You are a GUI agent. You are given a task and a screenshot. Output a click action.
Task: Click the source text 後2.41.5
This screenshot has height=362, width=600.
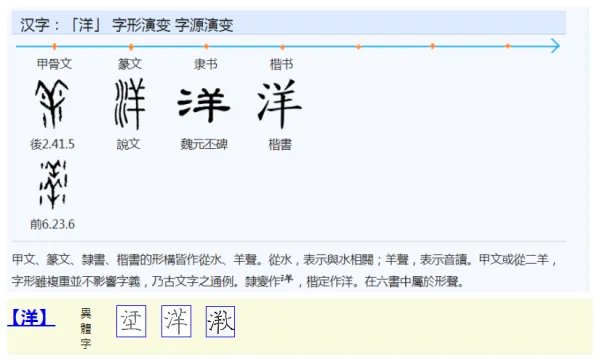(x=52, y=144)
